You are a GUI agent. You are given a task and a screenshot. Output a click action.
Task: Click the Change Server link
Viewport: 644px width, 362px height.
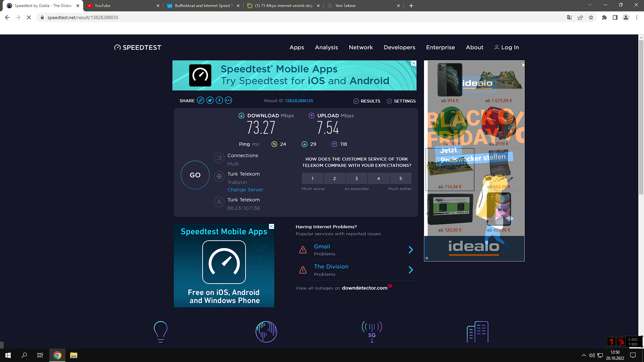[x=245, y=190]
